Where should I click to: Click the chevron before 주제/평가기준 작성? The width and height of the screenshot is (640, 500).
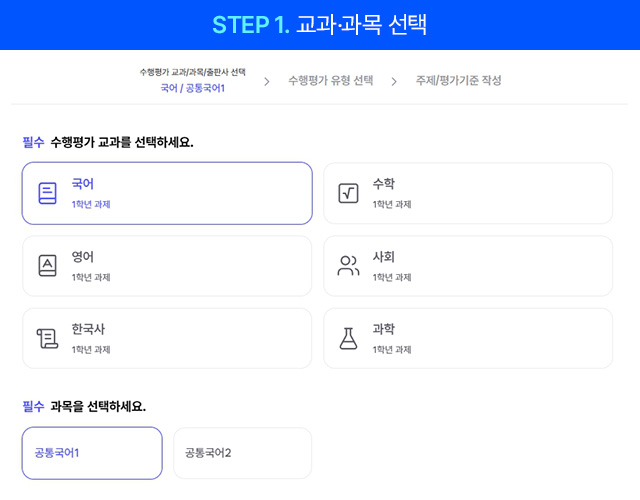(x=394, y=81)
